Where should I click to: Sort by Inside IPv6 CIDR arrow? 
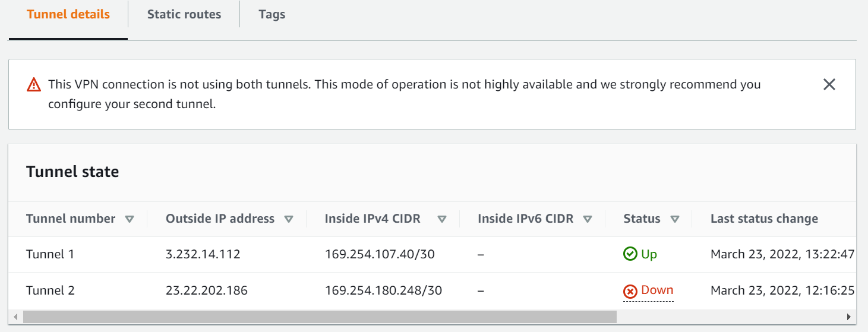click(588, 219)
